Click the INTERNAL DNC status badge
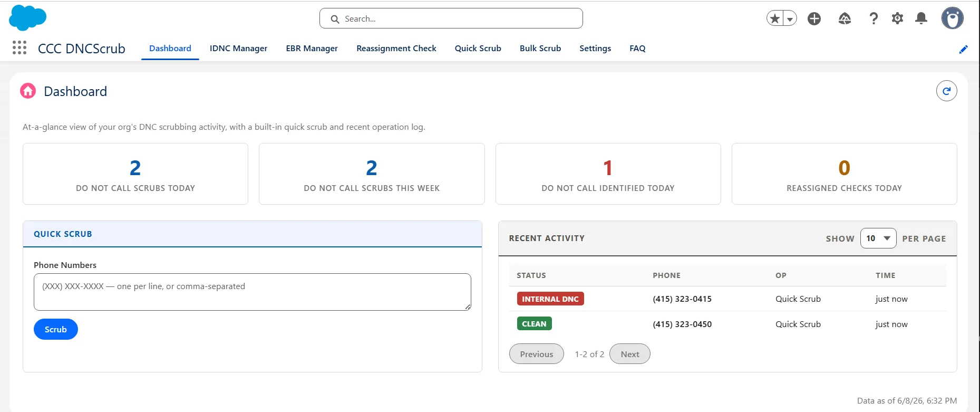The height and width of the screenshot is (412, 980). tap(550, 299)
